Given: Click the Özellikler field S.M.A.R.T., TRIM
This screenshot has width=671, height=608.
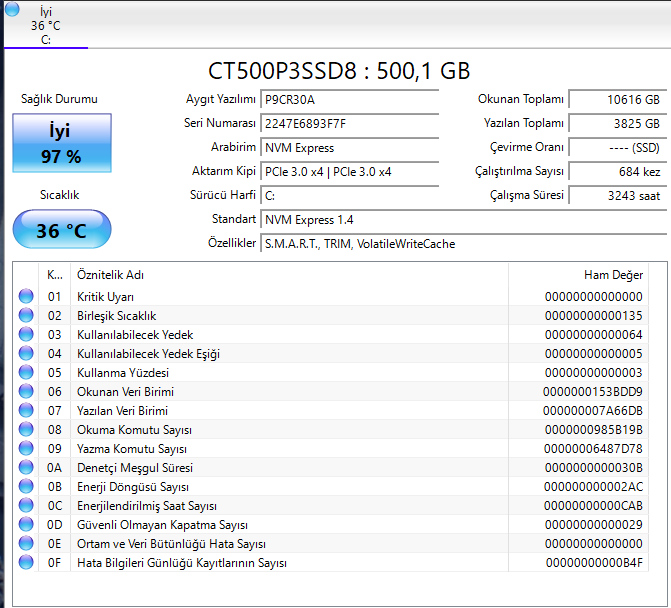Looking at the screenshot, I should pyautogui.click(x=463, y=243).
